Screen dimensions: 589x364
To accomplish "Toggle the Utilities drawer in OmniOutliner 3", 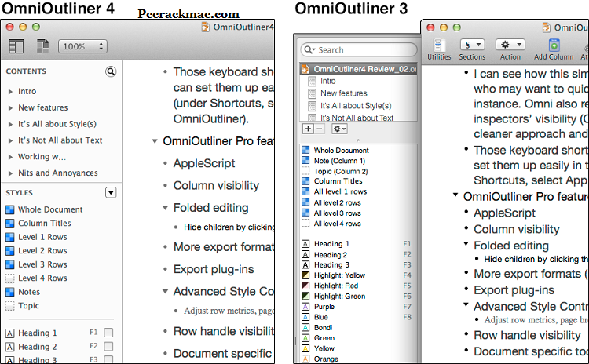I will coord(439,49).
